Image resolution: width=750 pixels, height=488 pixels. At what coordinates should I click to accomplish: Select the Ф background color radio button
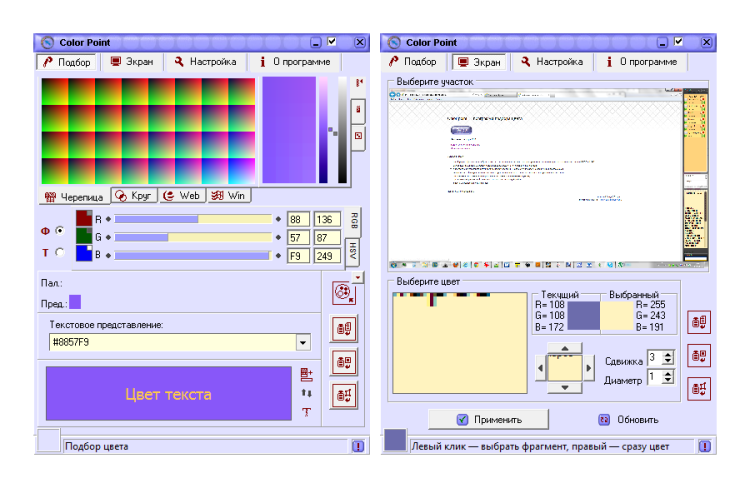(x=60, y=231)
